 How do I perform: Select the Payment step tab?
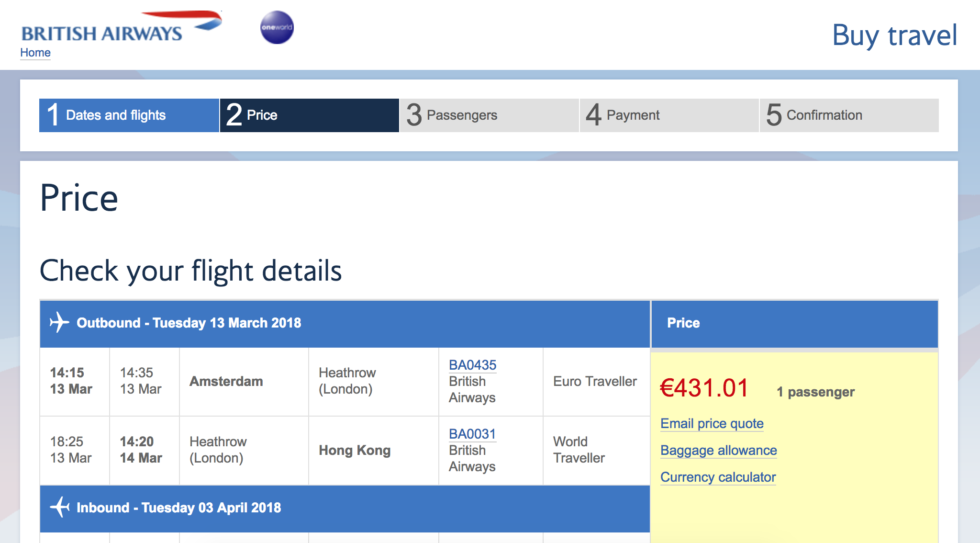[669, 115]
